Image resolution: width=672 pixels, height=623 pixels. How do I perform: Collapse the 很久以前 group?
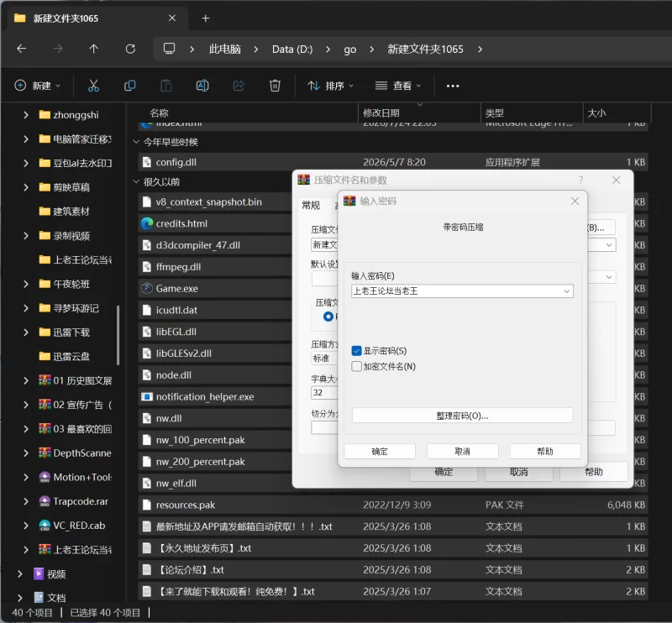[x=136, y=181]
